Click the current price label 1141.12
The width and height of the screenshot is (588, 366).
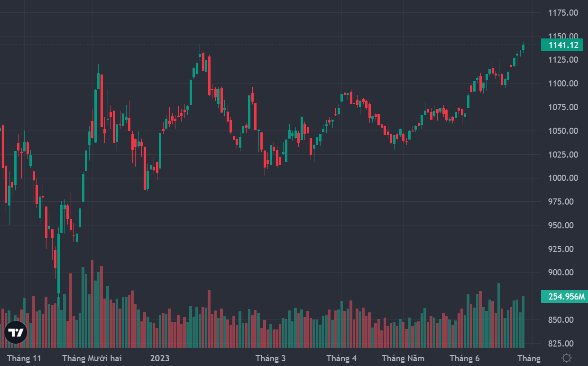coord(563,45)
